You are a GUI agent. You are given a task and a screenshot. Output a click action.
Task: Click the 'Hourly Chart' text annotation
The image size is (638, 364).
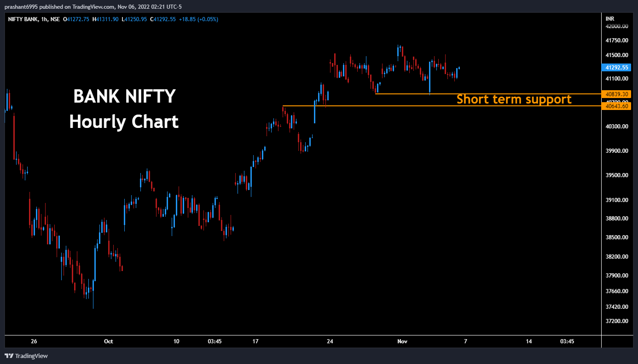tap(124, 122)
